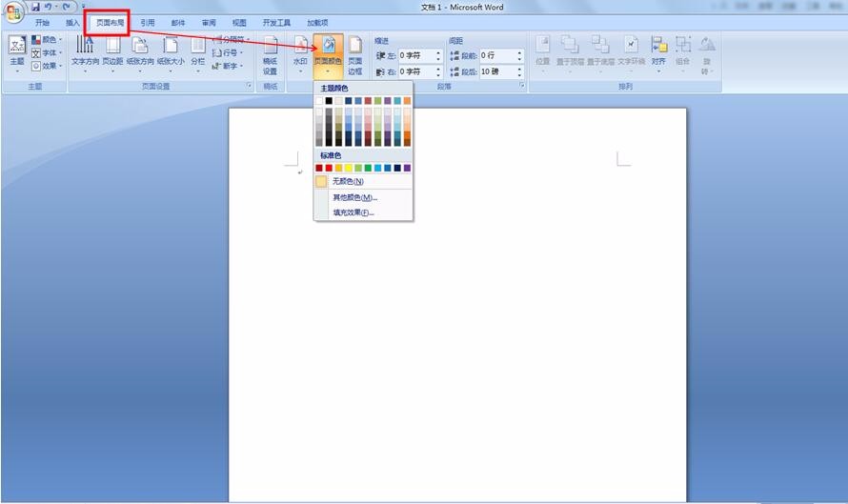This screenshot has width=848, height=504.
Task: Switch to the 开发工具 Developer tab
Action: [x=276, y=23]
